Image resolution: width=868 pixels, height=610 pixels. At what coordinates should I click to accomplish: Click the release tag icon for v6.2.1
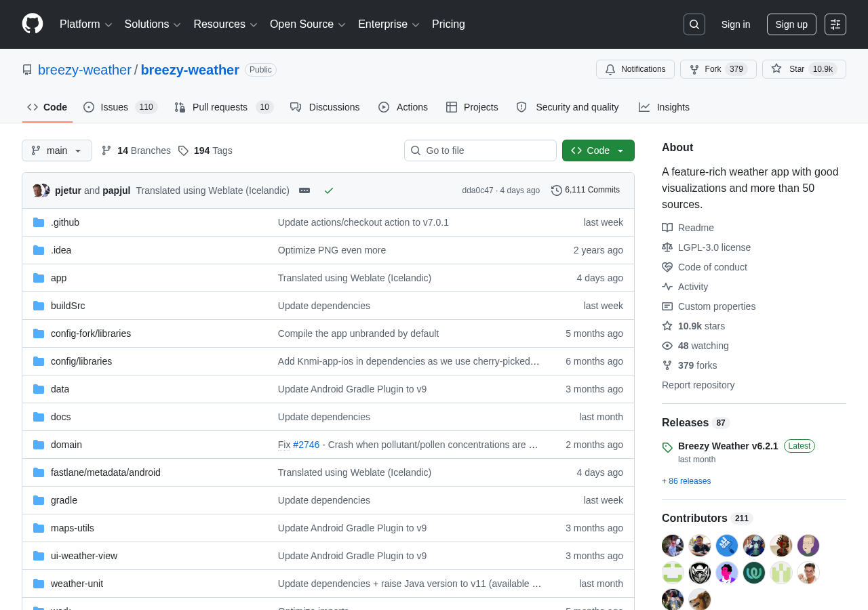point(667,447)
